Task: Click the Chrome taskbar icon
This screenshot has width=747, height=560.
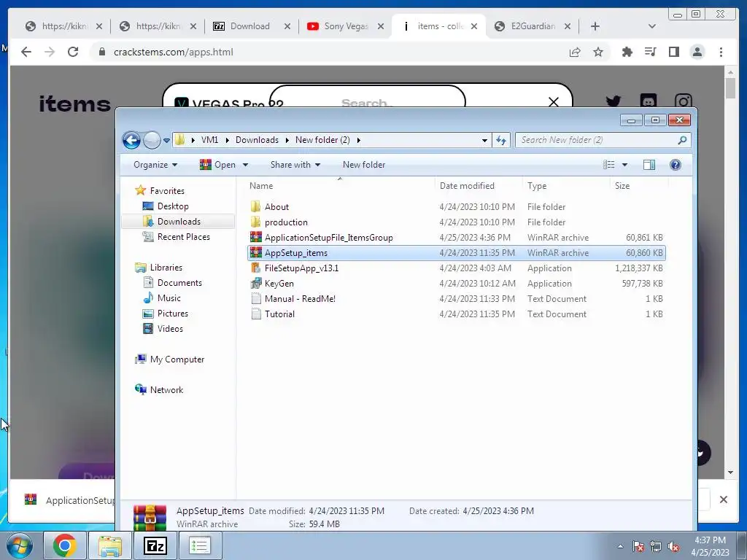Action: coord(65,545)
